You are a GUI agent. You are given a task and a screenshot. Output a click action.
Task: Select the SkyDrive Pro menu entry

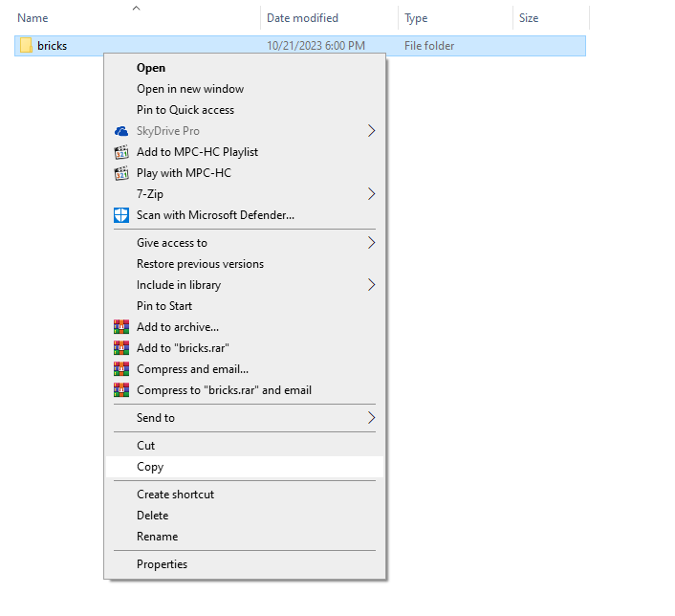click(245, 131)
